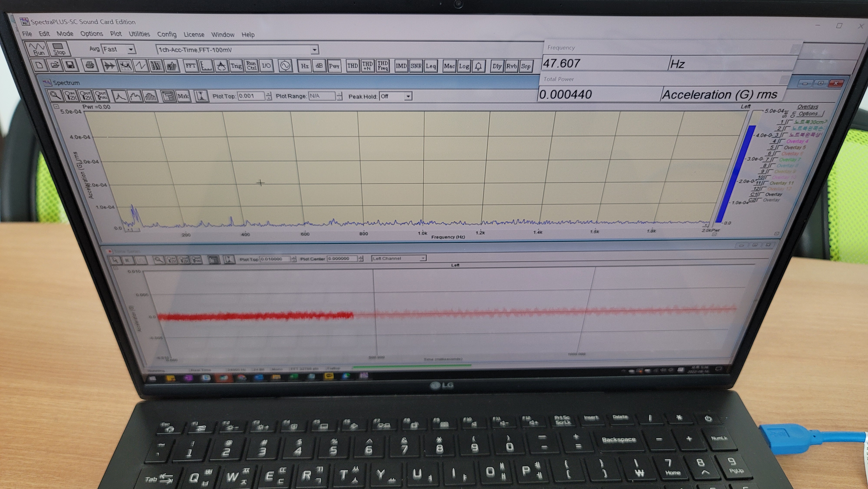Open the Avg Fast dropdown
This screenshot has height=489, width=868.
click(131, 49)
